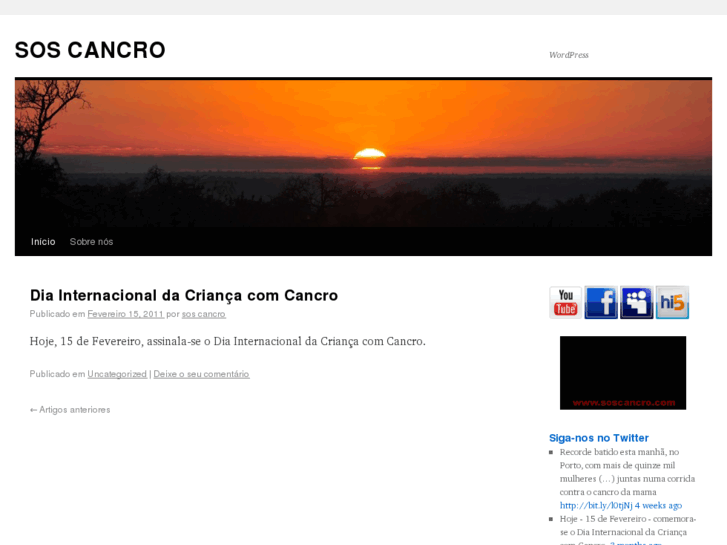The width and height of the screenshot is (727, 545).
Task: Open the sos cancro author link
Action: click(x=204, y=314)
